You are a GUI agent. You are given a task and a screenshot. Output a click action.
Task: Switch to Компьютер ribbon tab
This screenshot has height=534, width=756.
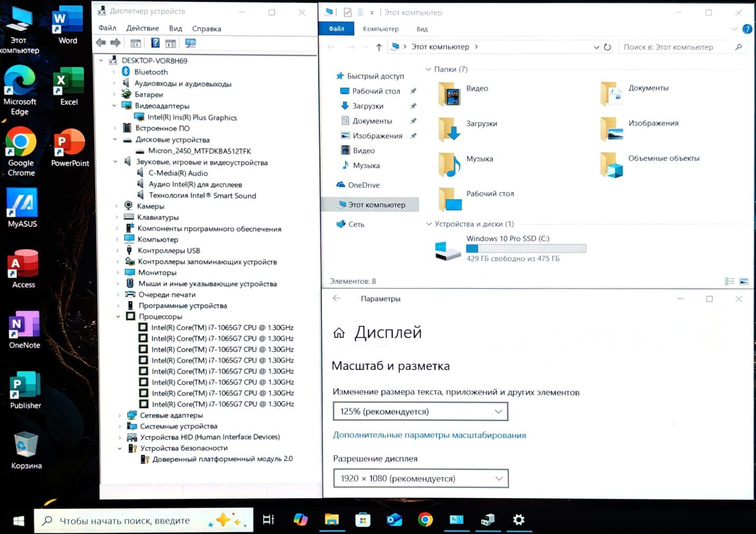380,29
